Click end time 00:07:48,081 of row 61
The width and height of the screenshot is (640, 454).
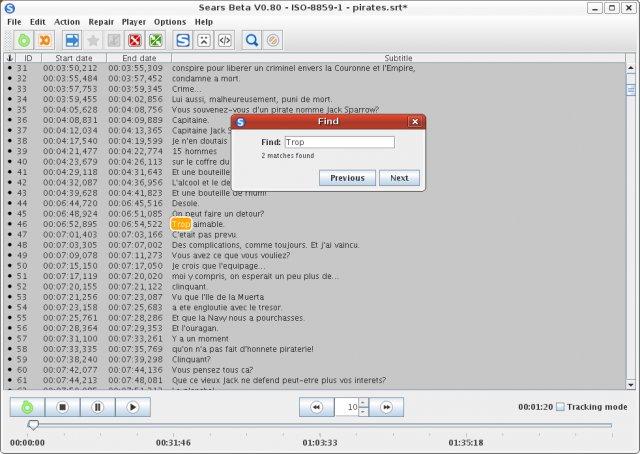coord(135,380)
